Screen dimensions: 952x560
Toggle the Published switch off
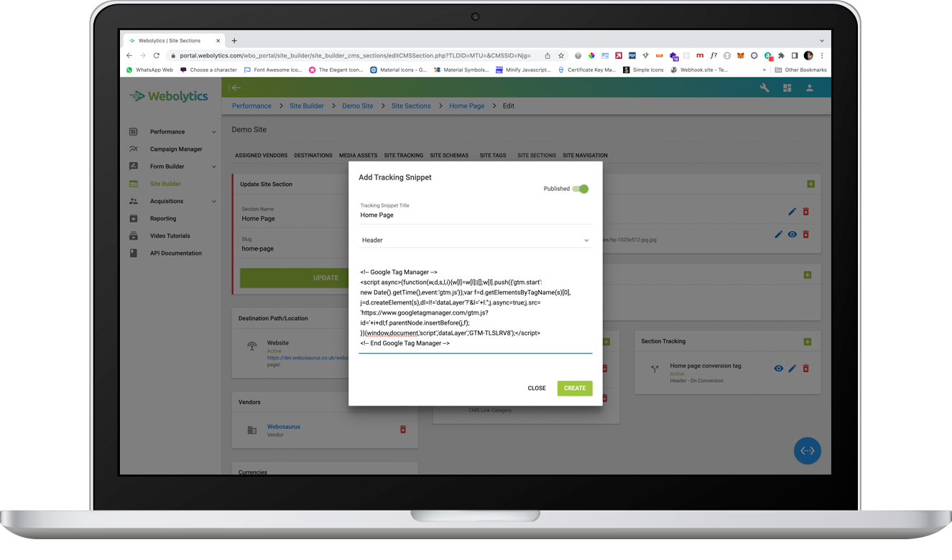pyautogui.click(x=581, y=189)
